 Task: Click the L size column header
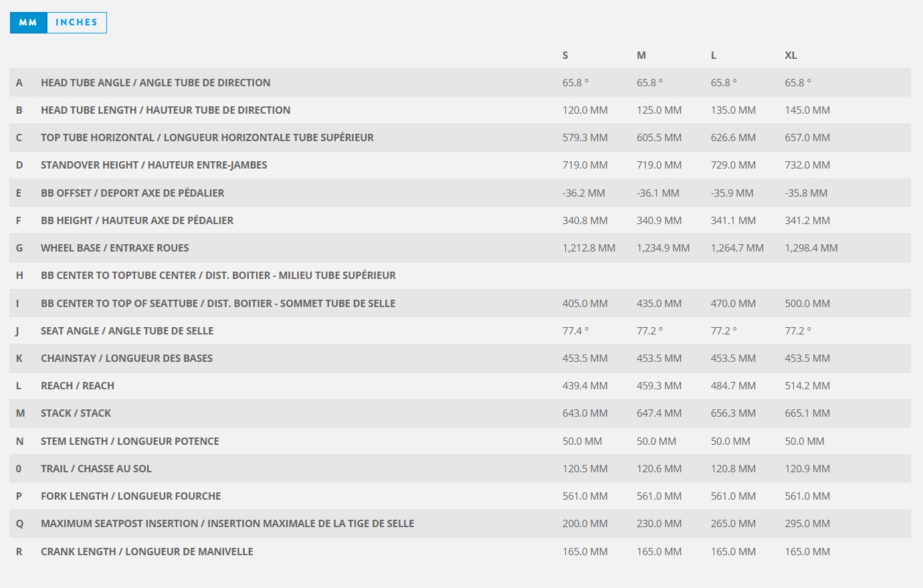point(714,56)
